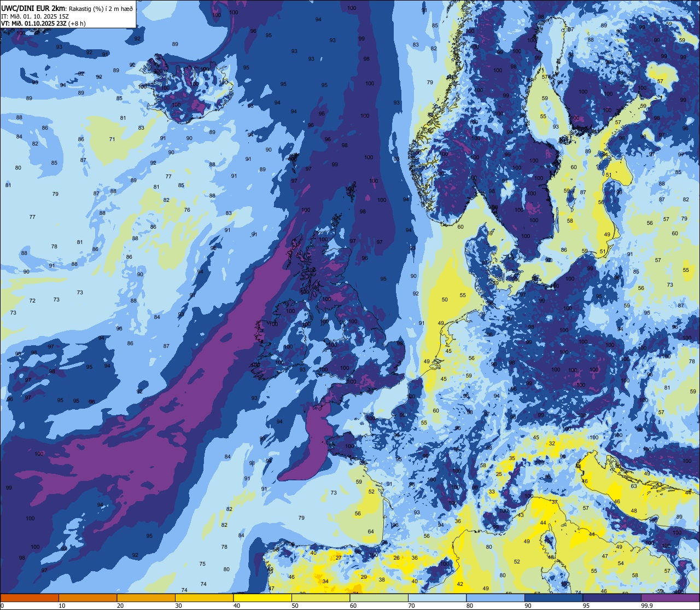Click the humidity value 27 over Spain

point(339,557)
